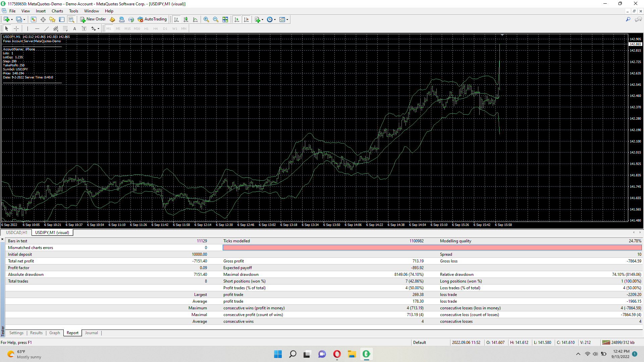Image resolution: width=644 pixels, height=362 pixels.
Task: Select the Crosshair tool
Action: 16,29
